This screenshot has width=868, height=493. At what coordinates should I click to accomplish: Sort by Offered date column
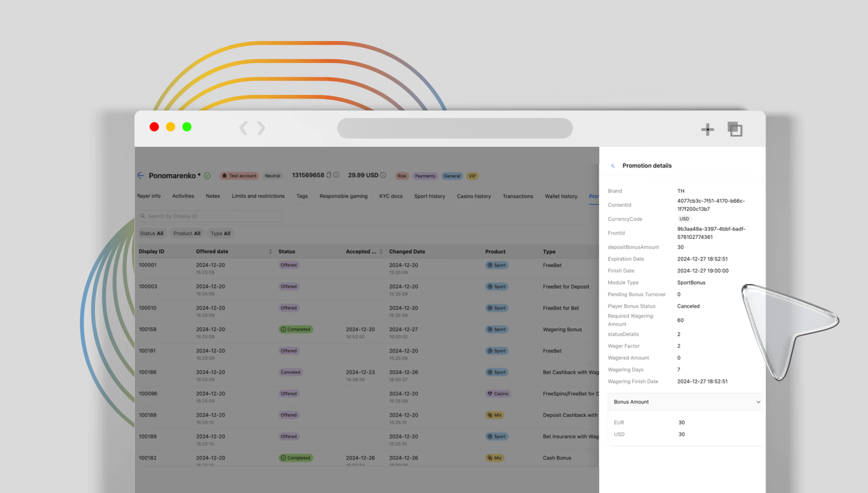click(270, 252)
